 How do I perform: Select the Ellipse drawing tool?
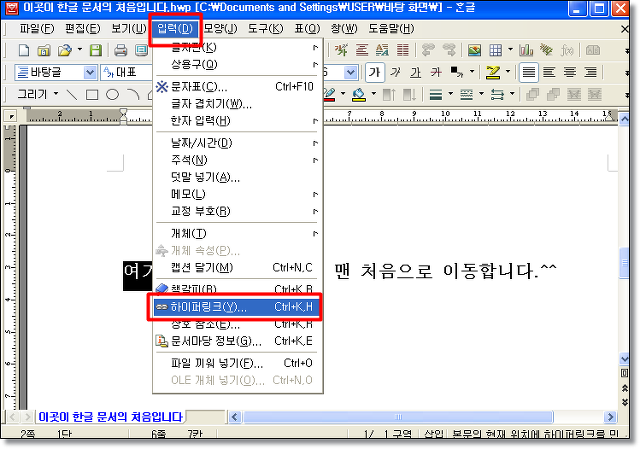coord(112,95)
